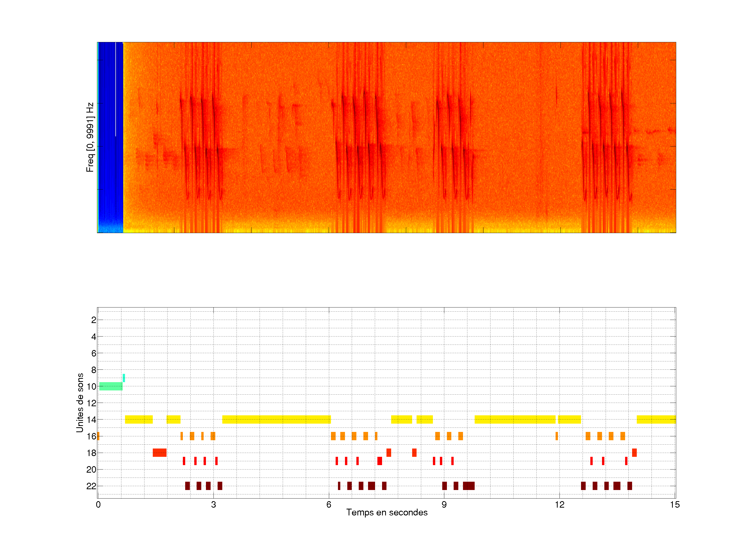Click the y-axis tick label 14
The image size is (747, 560).
[91, 419]
